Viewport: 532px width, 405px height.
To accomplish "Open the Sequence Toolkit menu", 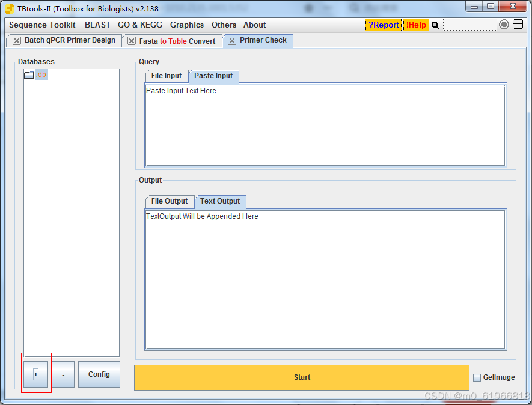I will click(x=42, y=25).
